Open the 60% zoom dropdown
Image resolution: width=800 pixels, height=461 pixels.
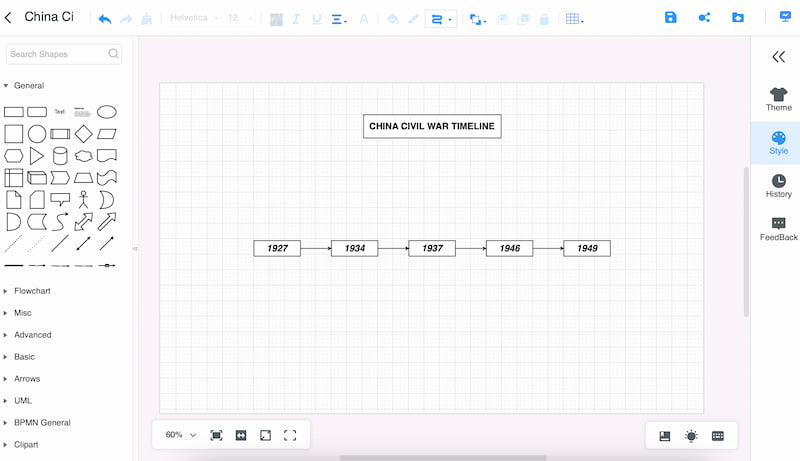(181, 434)
